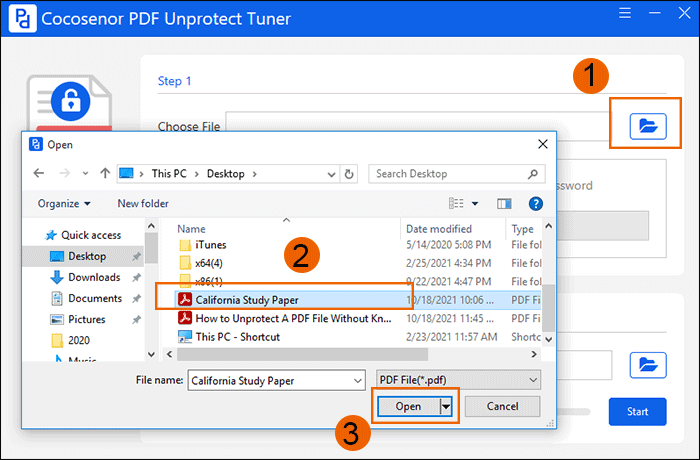
Task: Click the horizontal scrollbar right arrow
Action: 534,354
